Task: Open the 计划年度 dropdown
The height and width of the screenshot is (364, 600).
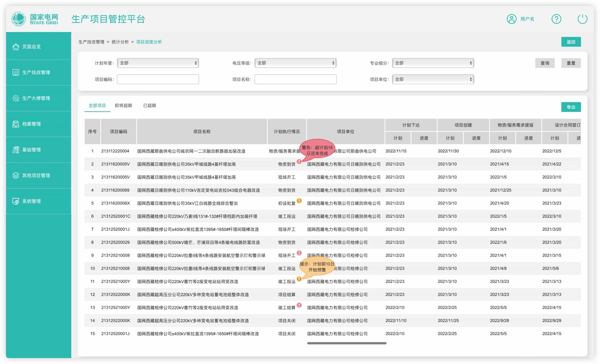Action: tap(158, 63)
